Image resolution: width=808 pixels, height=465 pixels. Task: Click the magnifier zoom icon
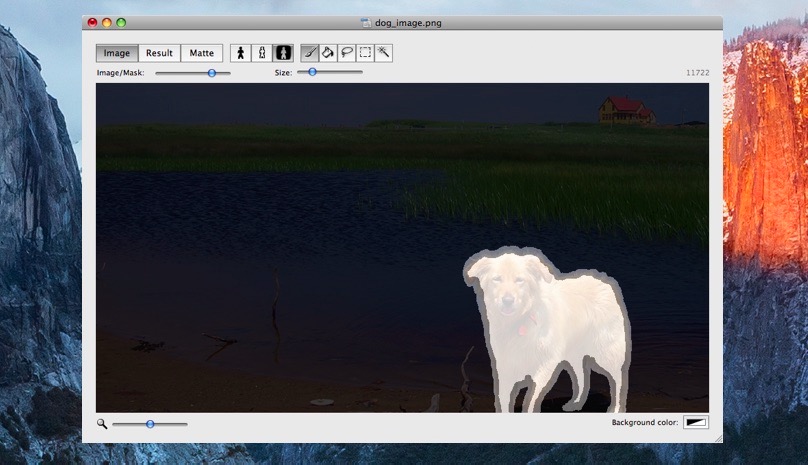click(x=102, y=424)
